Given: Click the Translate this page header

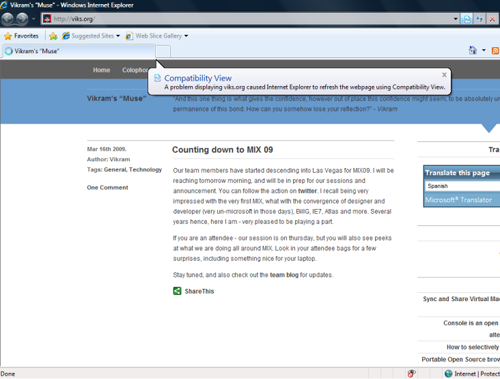Looking at the screenshot, I should 457,173.
